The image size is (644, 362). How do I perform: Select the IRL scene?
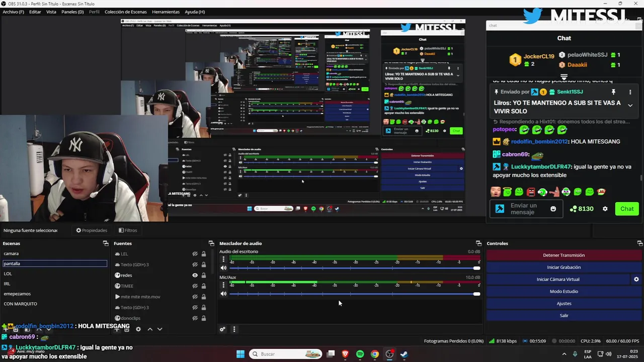pos(54,284)
